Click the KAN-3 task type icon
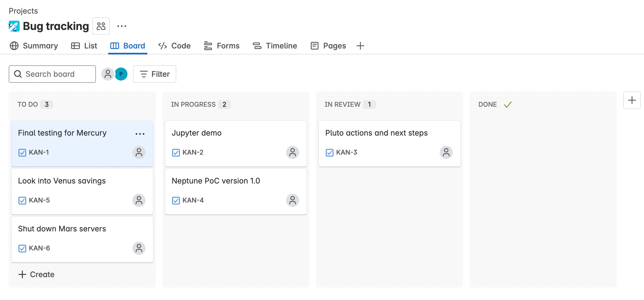This screenshot has height=300, width=644. [x=330, y=152]
